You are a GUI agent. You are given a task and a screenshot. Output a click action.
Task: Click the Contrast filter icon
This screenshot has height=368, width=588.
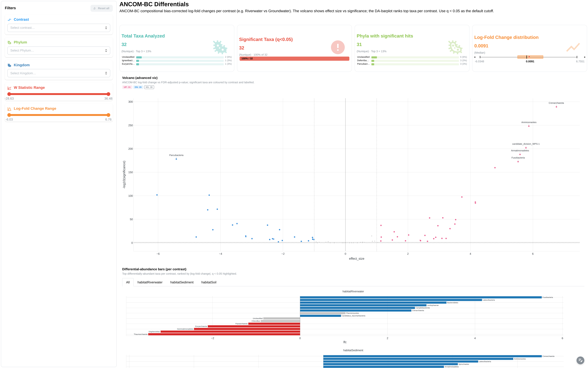(x=10, y=20)
